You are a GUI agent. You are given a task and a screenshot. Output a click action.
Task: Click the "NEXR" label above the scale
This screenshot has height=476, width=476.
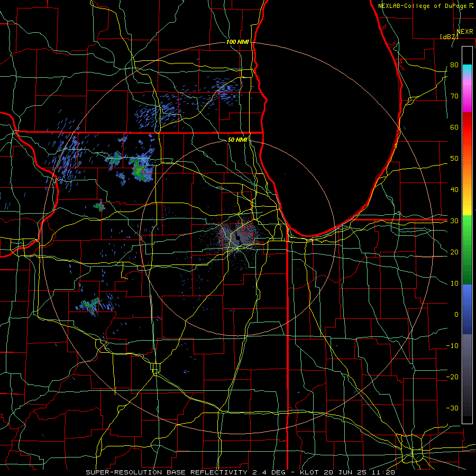click(x=465, y=31)
